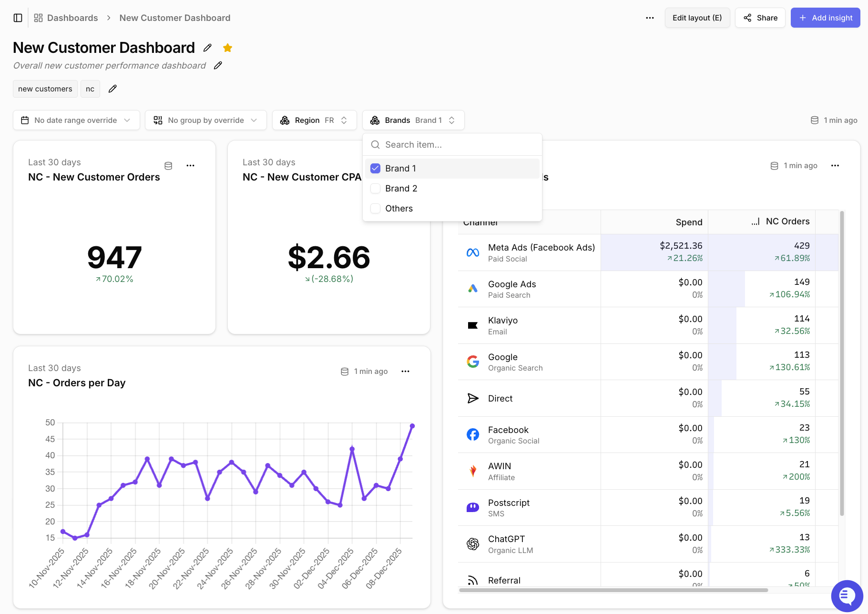The height and width of the screenshot is (614, 868).
Task: Open the dashboard more options ellipsis menu
Action: pos(650,18)
